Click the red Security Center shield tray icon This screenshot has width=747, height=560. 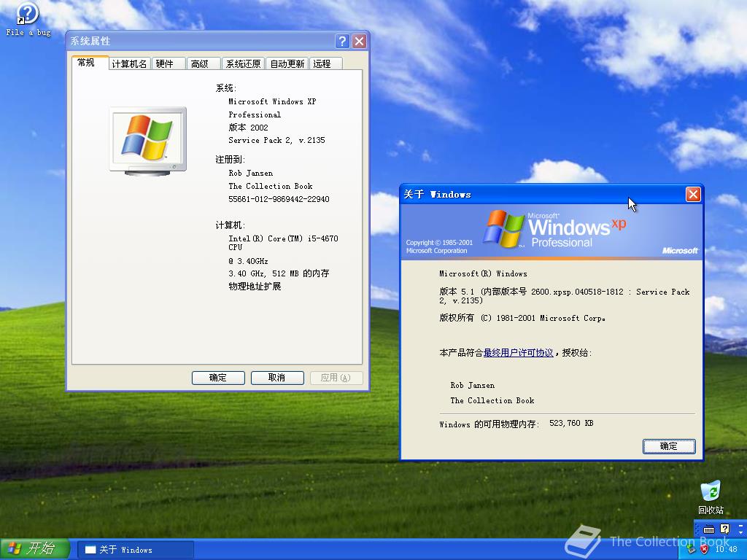(x=704, y=549)
